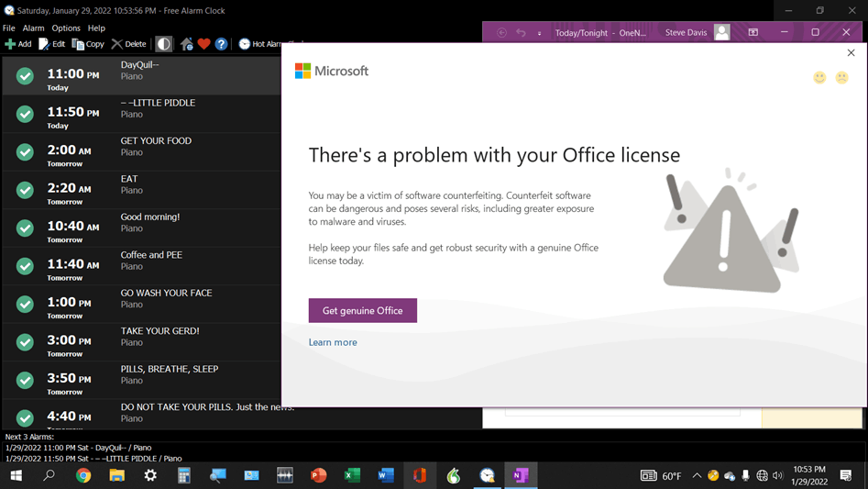Click the back arrow in OneNote title bar
868x489 pixels.
(x=501, y=33)
